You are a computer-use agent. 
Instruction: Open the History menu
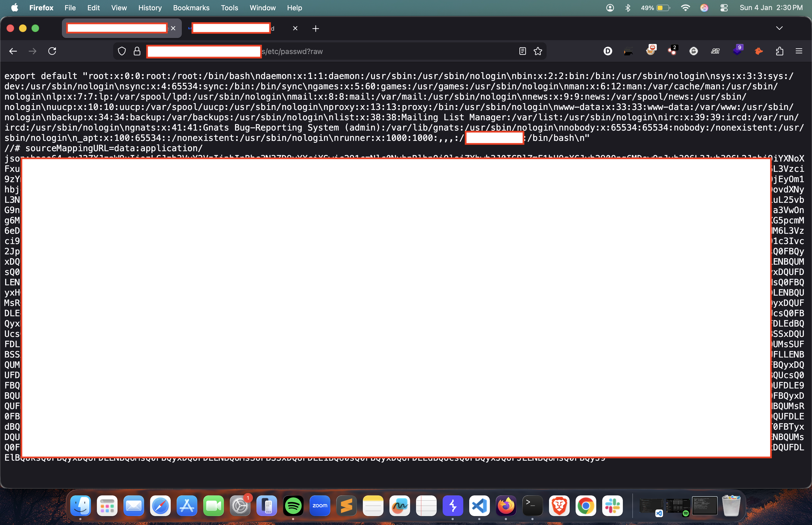[150, 8]
